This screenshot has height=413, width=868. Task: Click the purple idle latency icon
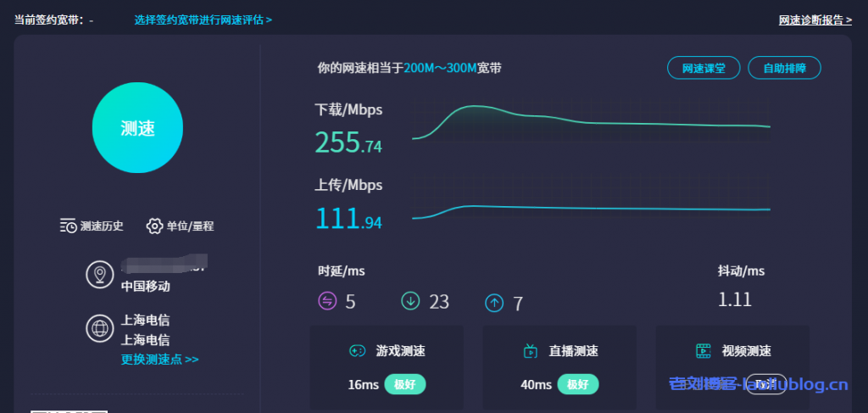(x=327, y=301)
